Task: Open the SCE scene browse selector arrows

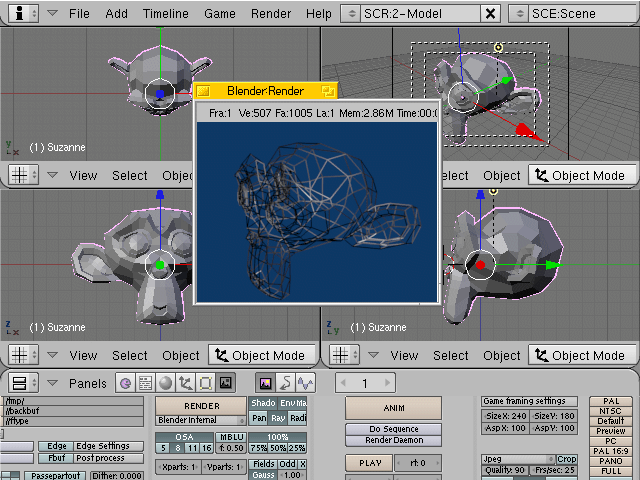Action: pos(520,13)
